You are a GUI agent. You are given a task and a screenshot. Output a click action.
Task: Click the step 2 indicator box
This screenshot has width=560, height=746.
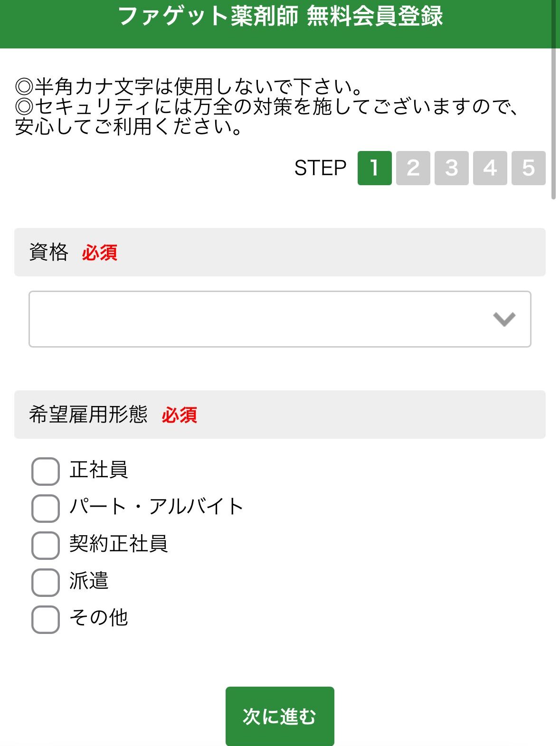click(413, 168)
